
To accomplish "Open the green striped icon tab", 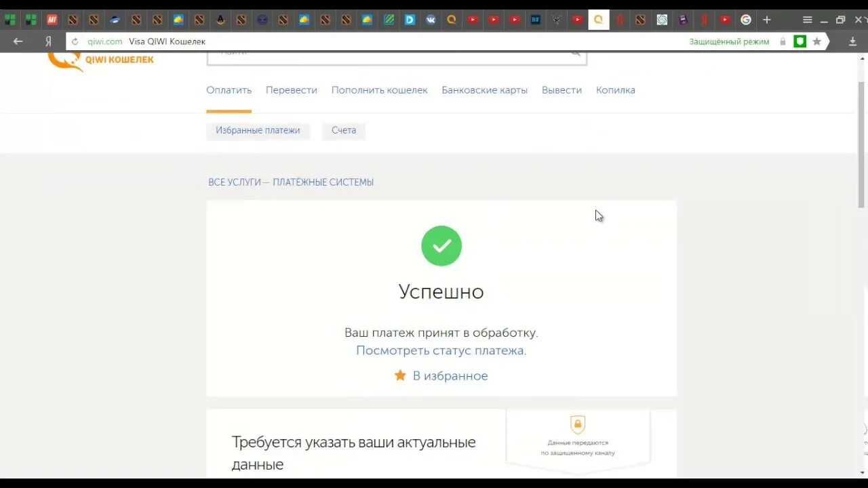I will (389, 20).
